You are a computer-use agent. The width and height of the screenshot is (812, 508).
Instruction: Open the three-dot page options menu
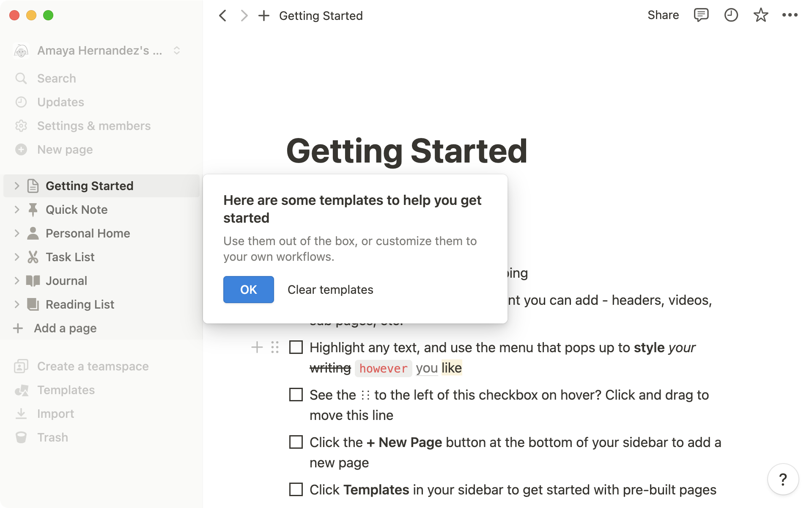(790, 15)
